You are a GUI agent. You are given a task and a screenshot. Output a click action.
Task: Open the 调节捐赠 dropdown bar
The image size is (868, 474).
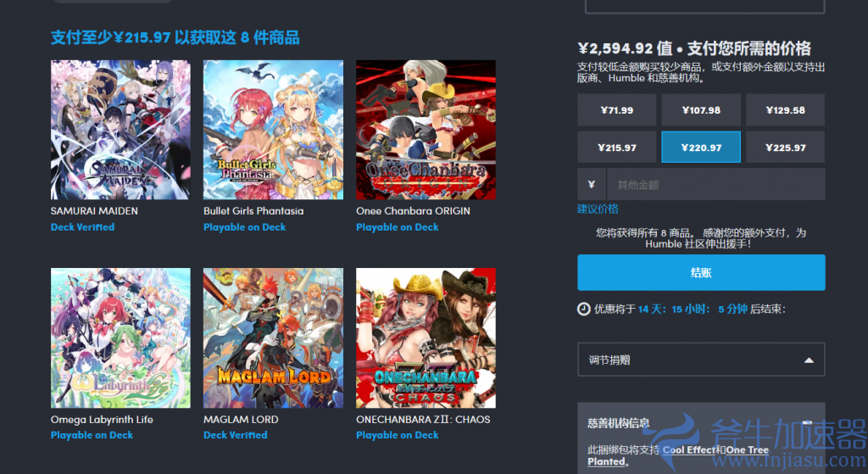(701, 360)
